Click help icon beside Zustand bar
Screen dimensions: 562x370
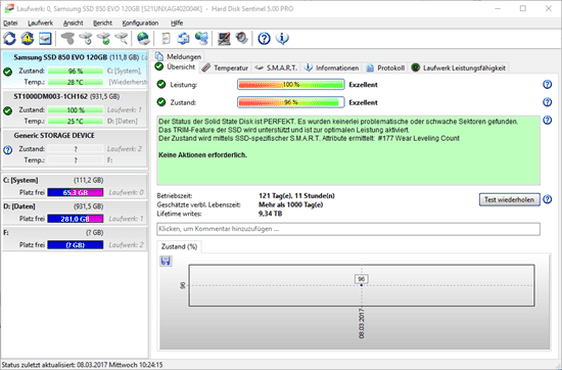tap(547, 102)
